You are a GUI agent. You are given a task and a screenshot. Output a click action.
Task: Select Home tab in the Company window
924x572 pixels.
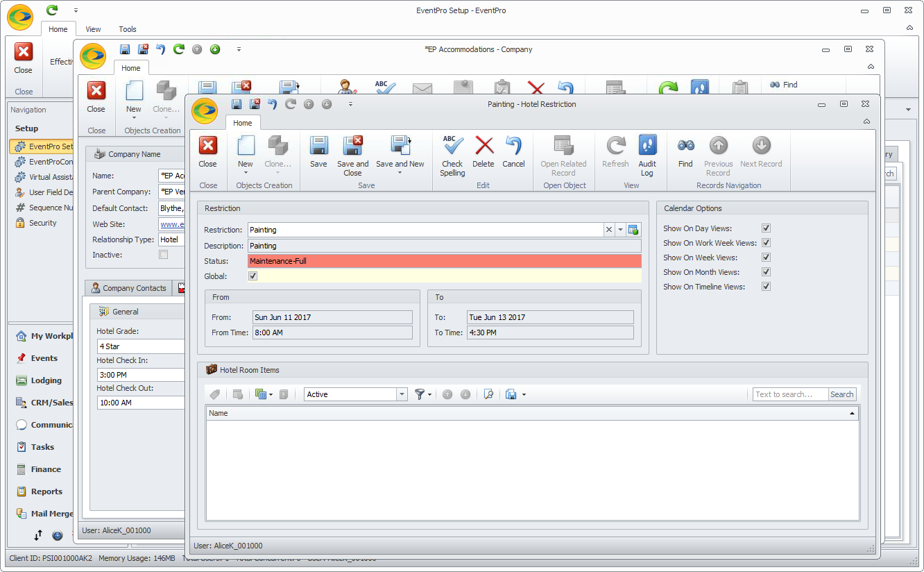point(131,68)
